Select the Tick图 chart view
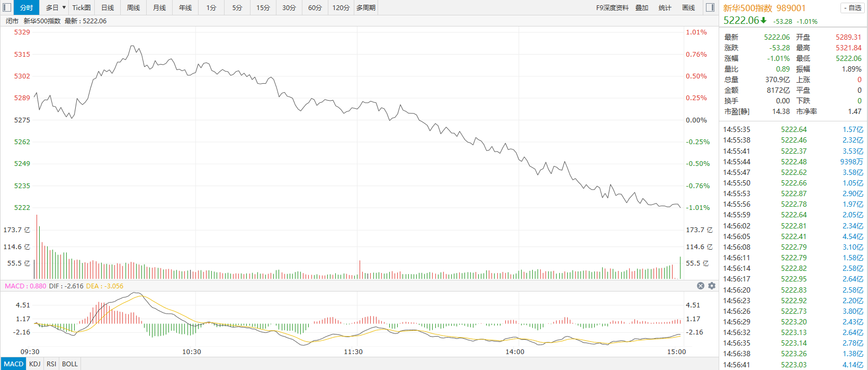The image size is (868, 370). click(82, 7)
